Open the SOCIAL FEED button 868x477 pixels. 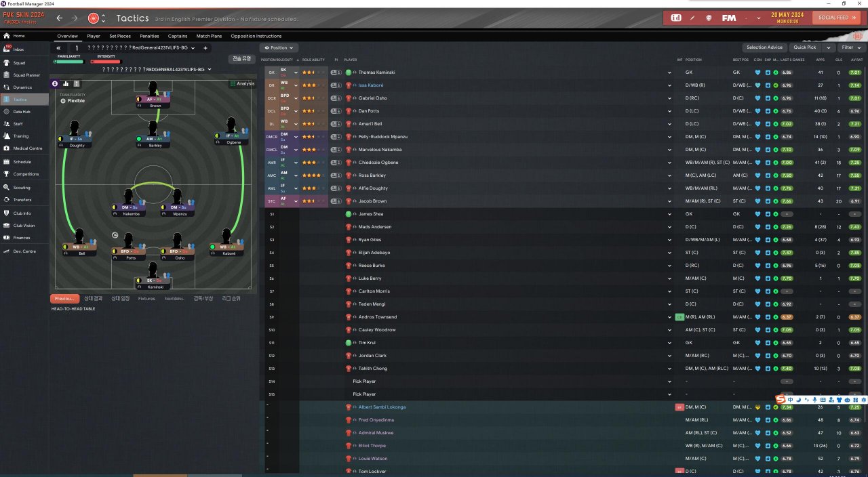(x=837, y=18)
